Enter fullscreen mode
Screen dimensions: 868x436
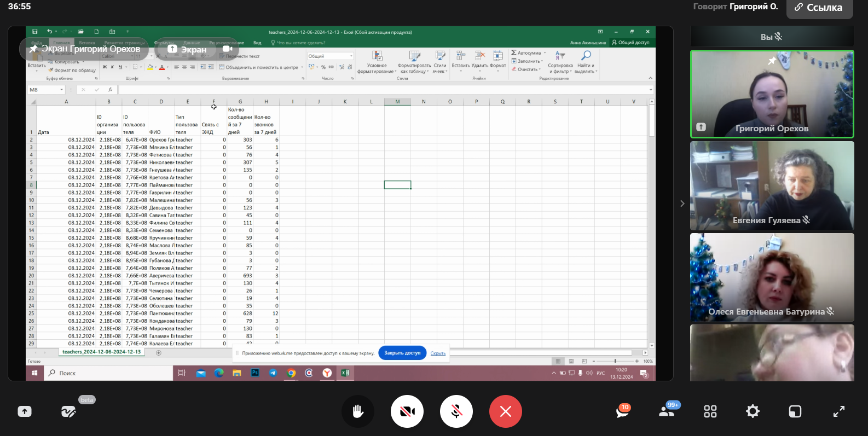point(838,411)
